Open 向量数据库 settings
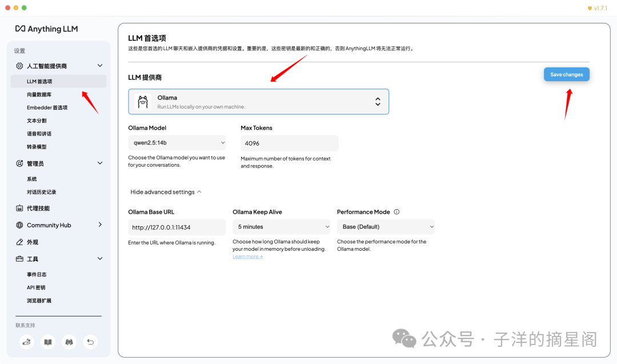Viewport: 617px width, 364px height. (x=39, y=94)
